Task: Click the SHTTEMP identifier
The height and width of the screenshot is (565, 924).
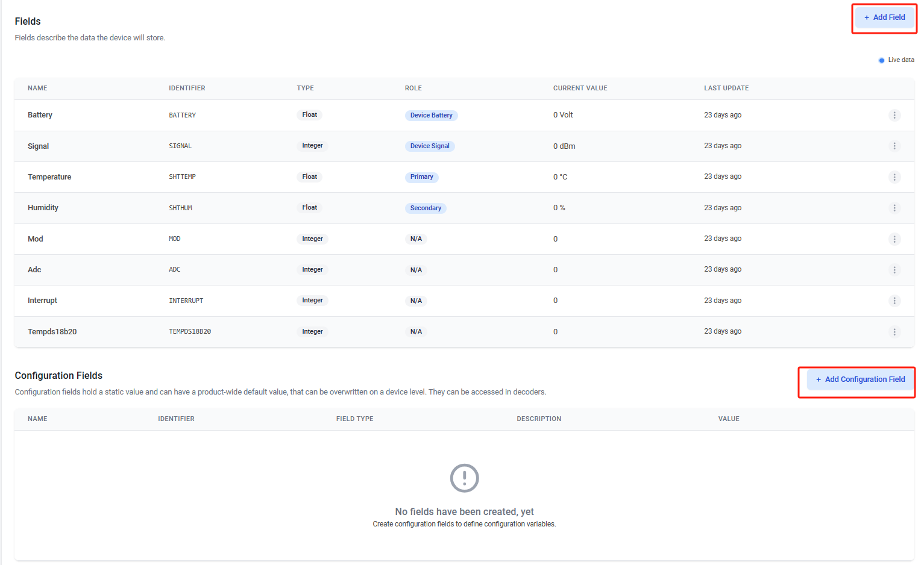Action: [x=182, y=177]
